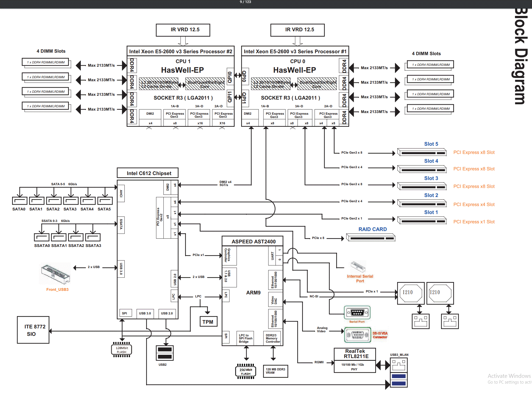
Task: Click the AHCI block in the chipset
Action: (121, 193)
